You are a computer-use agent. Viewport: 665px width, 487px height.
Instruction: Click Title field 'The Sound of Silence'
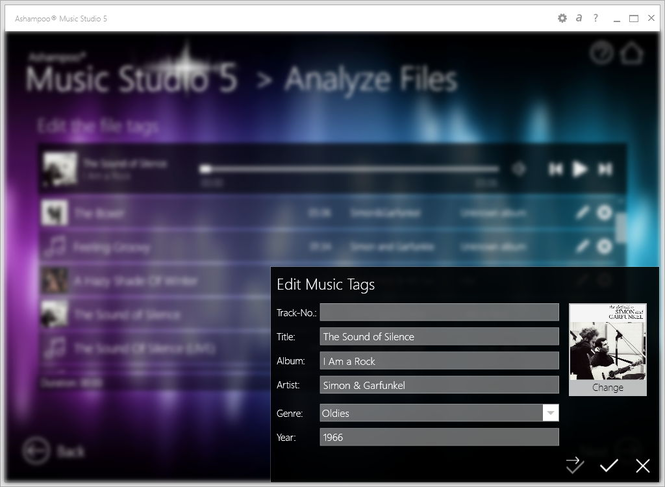[439, 336]
